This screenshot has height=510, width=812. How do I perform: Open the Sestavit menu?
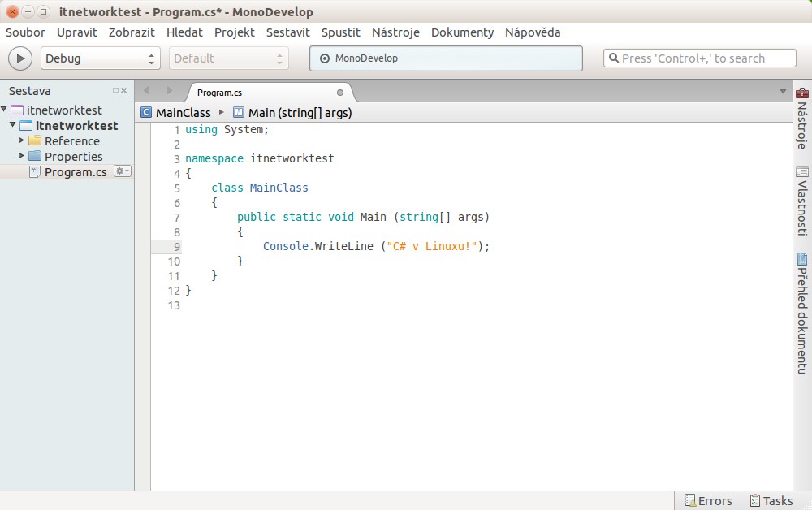[287, 32]
